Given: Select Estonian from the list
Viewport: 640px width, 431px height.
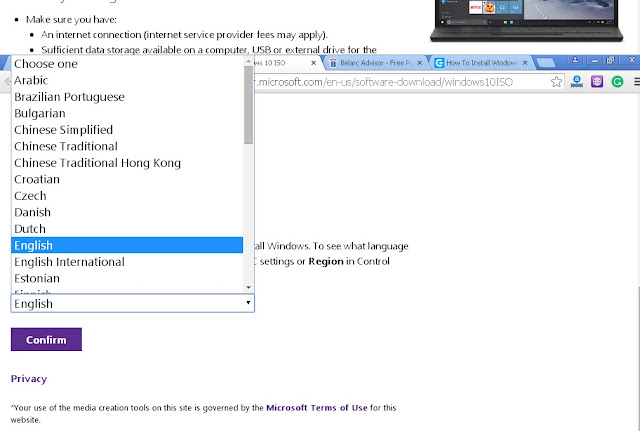Looking at the screenshot, I should click(127, 278).
